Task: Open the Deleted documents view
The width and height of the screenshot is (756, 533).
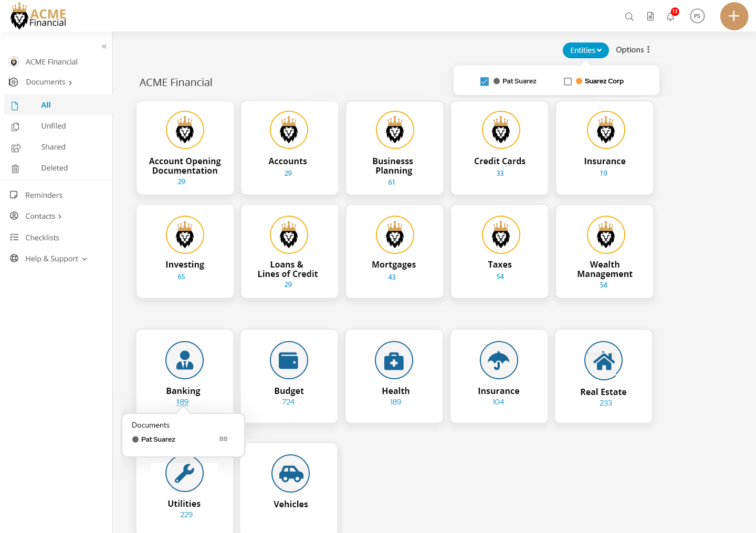Action: tap(54, 168)
